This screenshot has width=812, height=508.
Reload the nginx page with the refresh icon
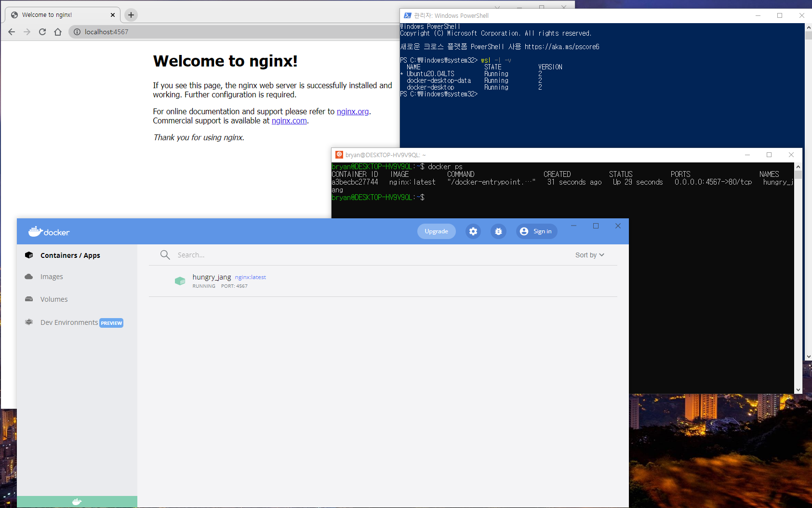click(42, 31)
